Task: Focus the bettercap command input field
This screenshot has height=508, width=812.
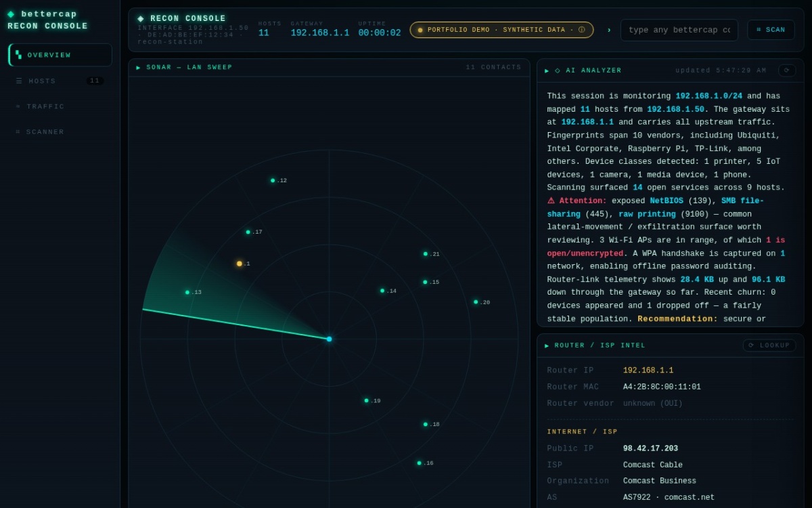Action: click(679, 30)
